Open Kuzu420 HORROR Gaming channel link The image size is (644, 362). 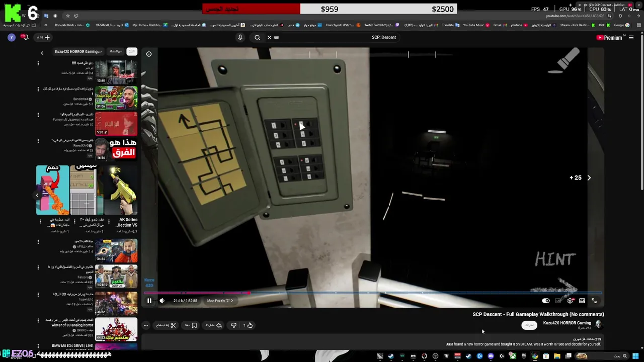[567, 323]
